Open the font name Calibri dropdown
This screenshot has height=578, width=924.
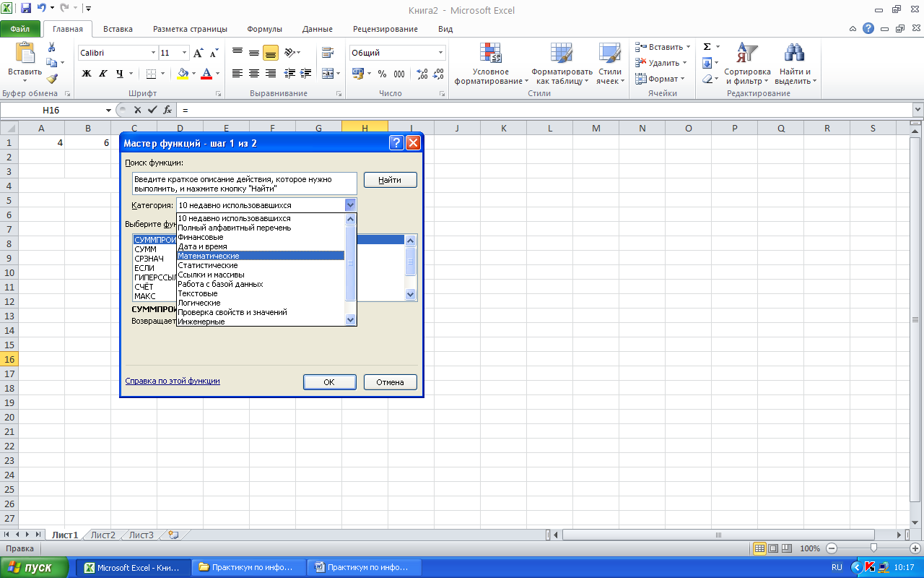(x=153, y=53)
